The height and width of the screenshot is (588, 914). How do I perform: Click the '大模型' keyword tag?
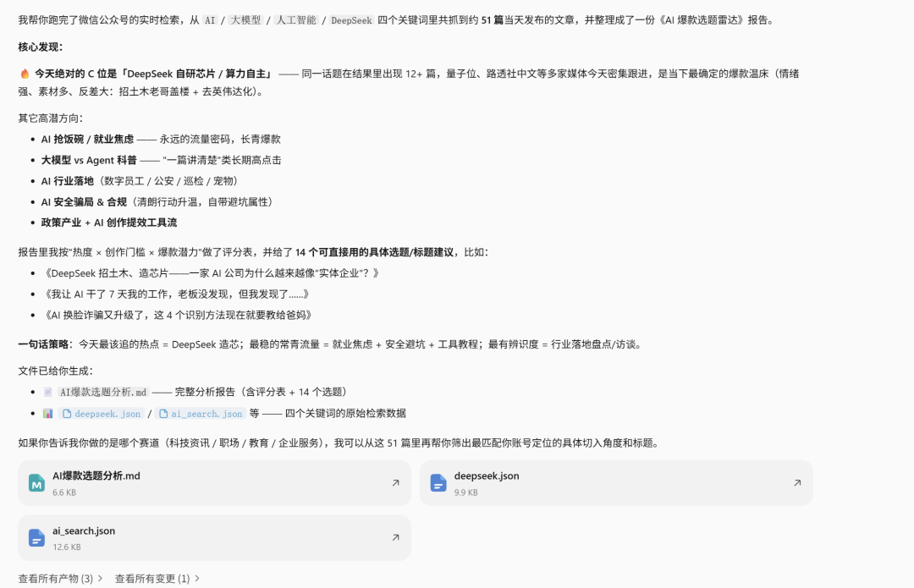245,20
